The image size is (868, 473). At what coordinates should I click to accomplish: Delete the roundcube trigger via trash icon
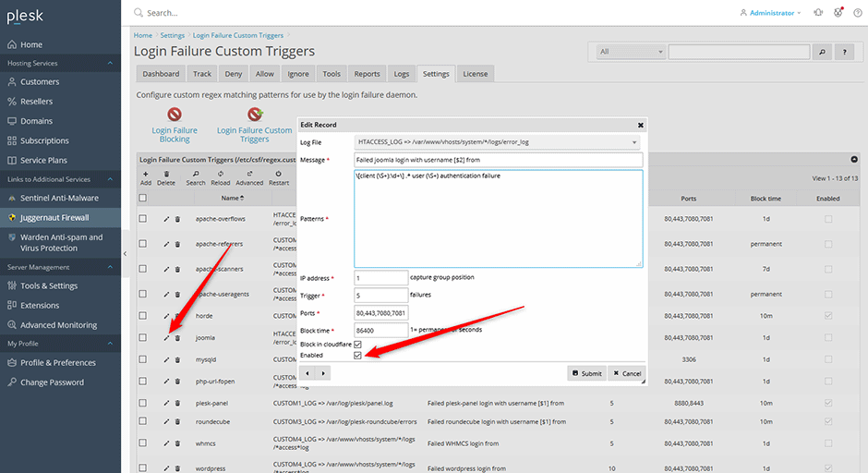pyautogui.click(x=177, y=421)
